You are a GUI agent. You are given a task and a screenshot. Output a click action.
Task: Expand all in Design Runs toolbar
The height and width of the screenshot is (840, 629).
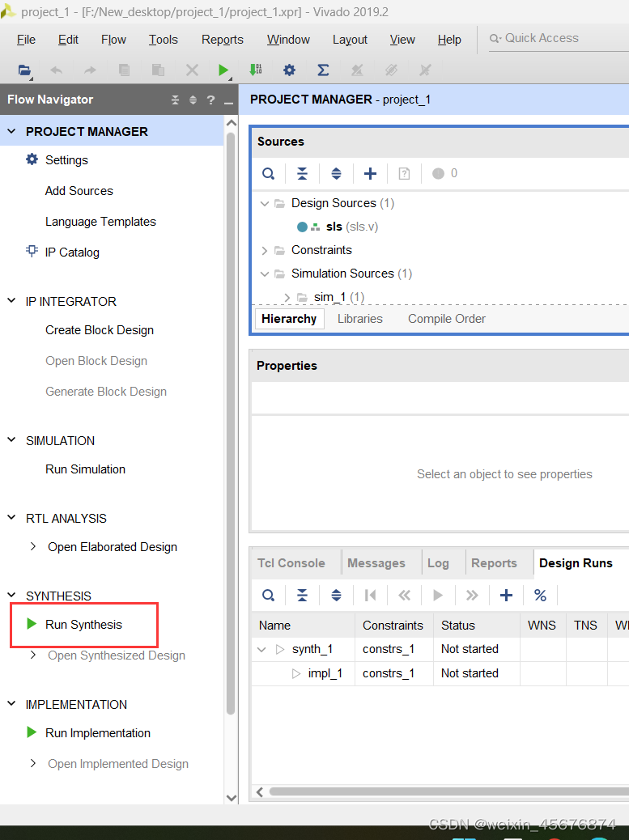(x=337, y=595)
